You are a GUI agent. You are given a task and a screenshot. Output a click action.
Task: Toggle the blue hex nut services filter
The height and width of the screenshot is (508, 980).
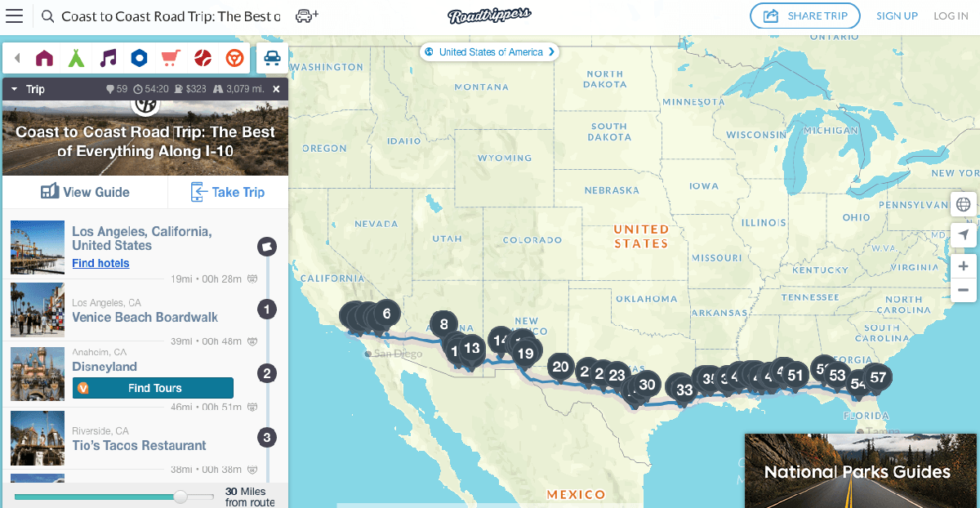pos(140,58)
